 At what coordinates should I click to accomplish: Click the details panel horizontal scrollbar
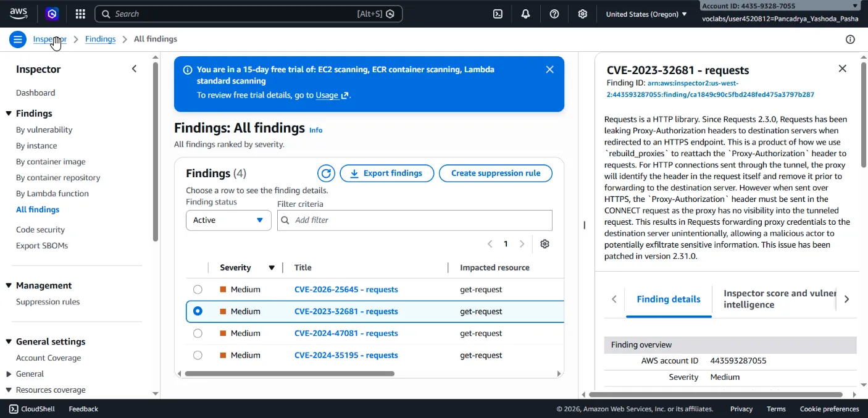(716, 395)
